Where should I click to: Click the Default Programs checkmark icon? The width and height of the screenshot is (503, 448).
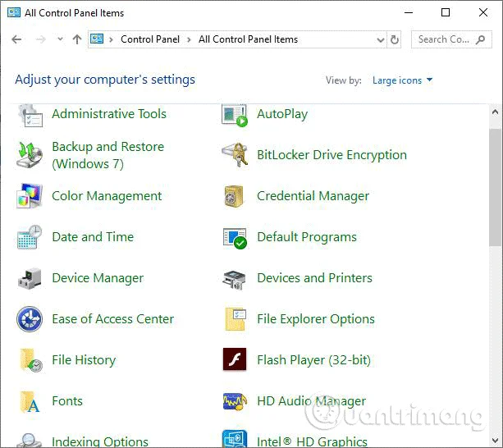point(235,238)
